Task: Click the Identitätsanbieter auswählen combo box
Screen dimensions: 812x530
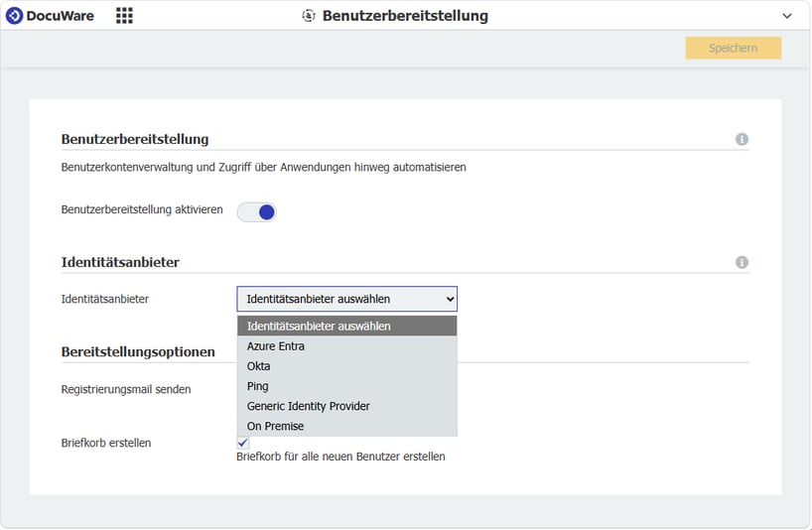Action: (347, 299)
